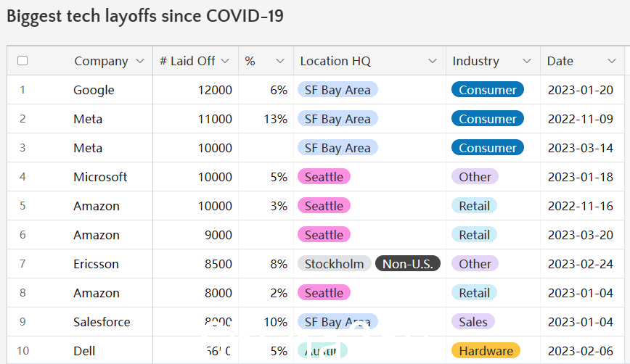Select row number 10
Screen dimensions: 630x364
22,351
